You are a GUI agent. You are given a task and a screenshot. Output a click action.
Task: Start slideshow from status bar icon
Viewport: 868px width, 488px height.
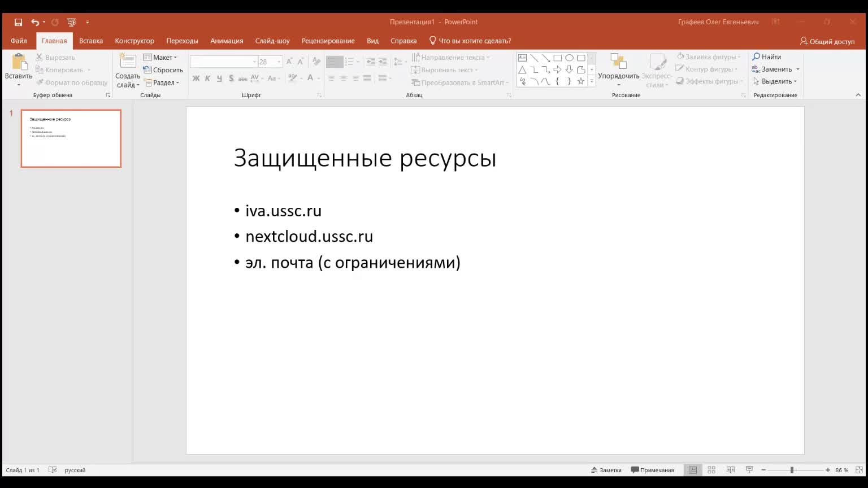pyautogui.click(x=749, y=470)
